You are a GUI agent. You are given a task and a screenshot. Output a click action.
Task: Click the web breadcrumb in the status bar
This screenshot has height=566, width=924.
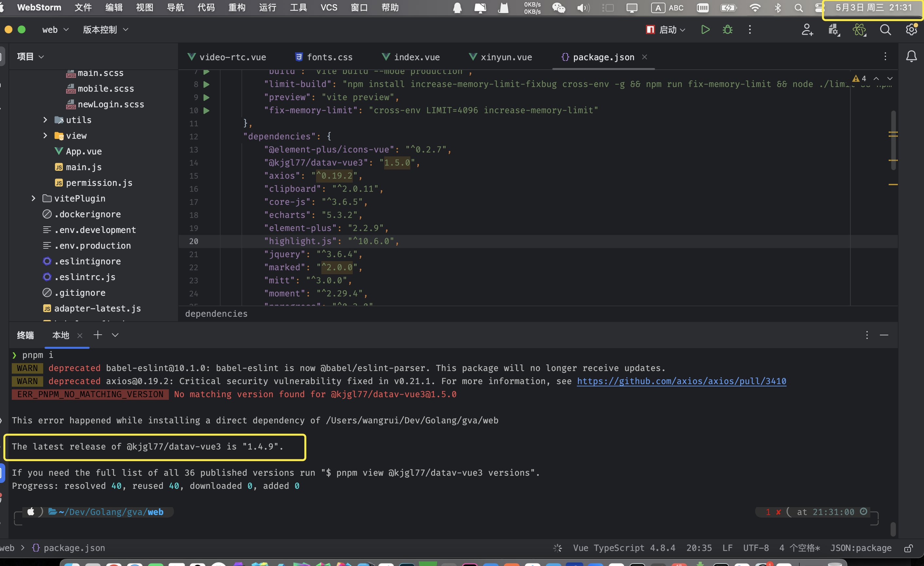click(8, 548)
